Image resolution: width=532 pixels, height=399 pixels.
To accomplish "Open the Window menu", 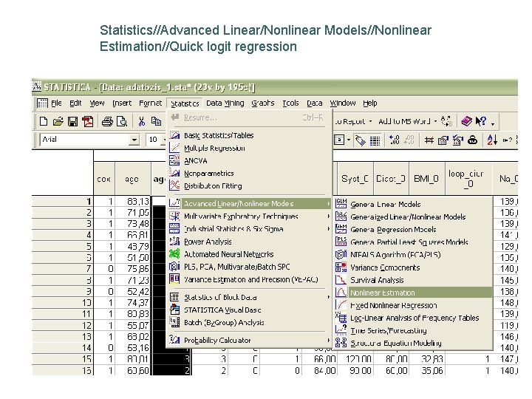I will coord(343,103).
